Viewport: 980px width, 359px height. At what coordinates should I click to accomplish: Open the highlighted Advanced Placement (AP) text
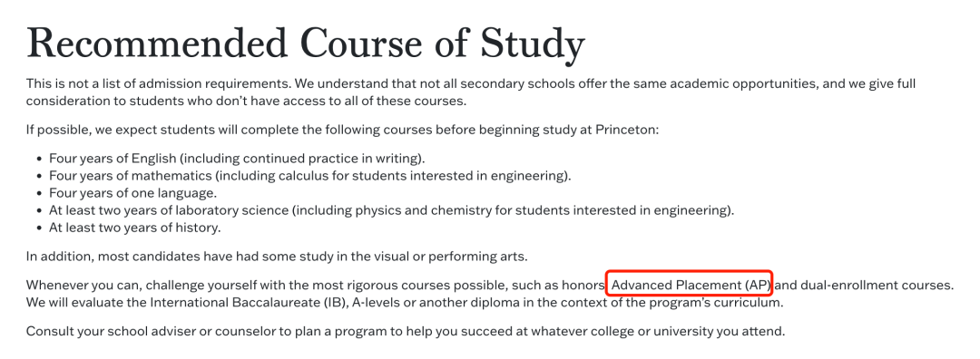click(690, 286)
